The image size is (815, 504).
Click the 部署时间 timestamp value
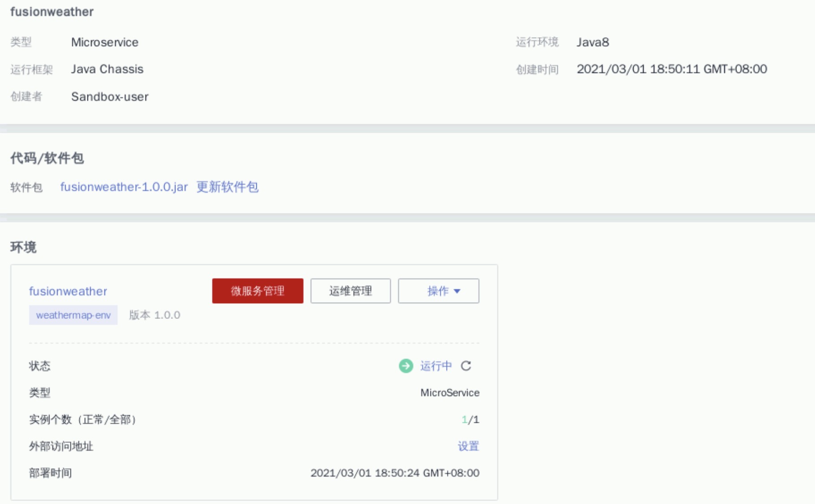tap(394, 473)
